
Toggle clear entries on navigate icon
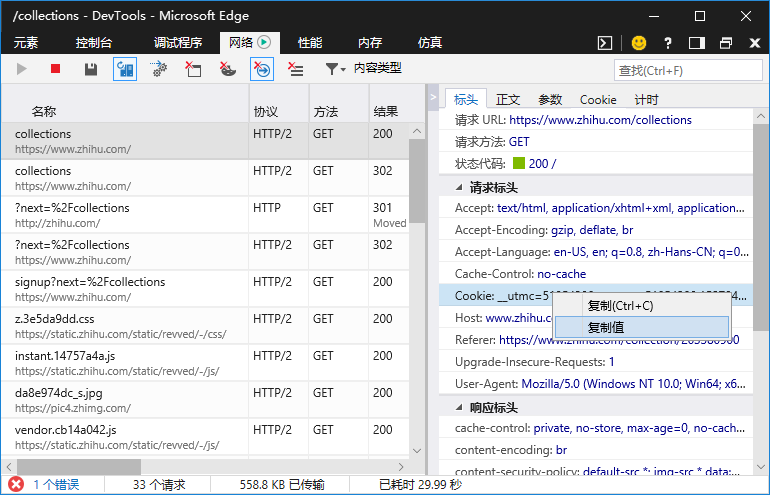pos(262,69)
